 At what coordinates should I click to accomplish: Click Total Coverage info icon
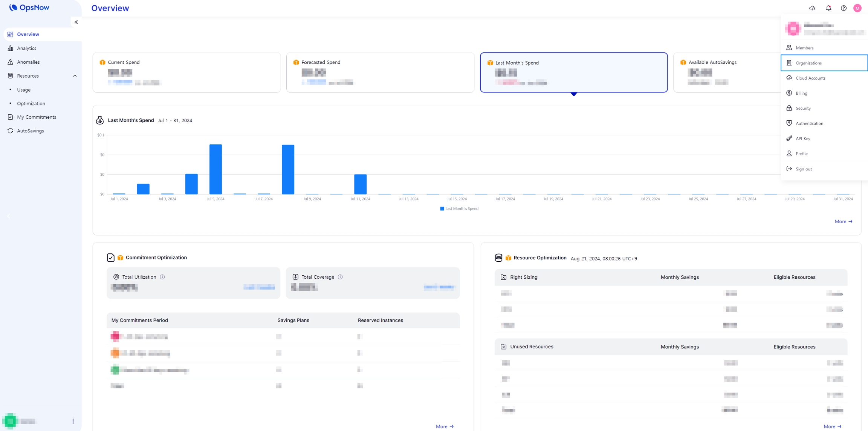pyautogui.click(x=340, y=277)
